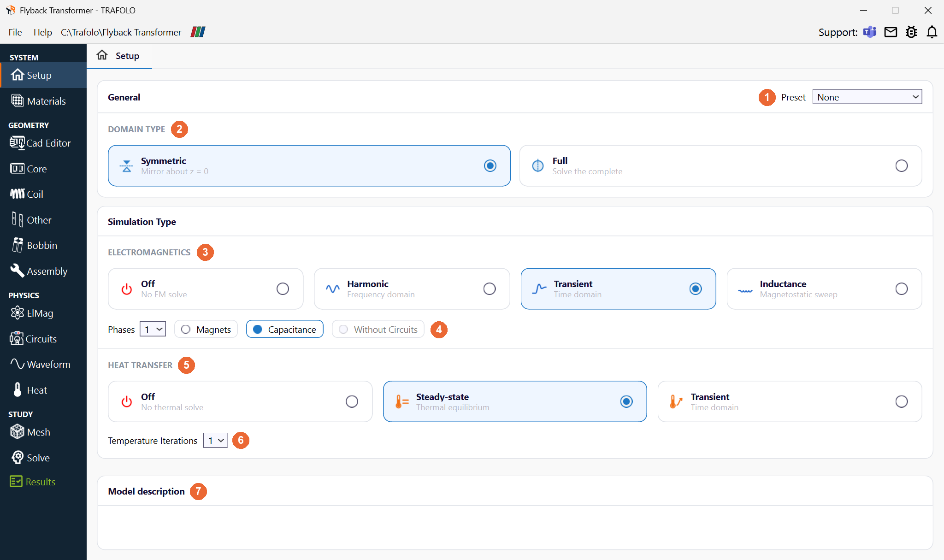The width and height of the screenshot is (944, 560).
Task: Select Inductance magnetostatic sweep radio
Action: coord(902,289)
